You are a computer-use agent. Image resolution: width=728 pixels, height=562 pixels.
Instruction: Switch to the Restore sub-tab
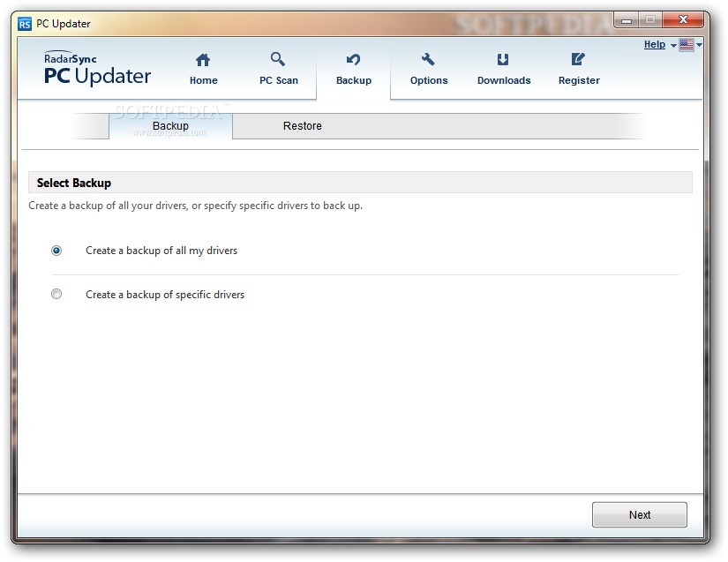303,126
